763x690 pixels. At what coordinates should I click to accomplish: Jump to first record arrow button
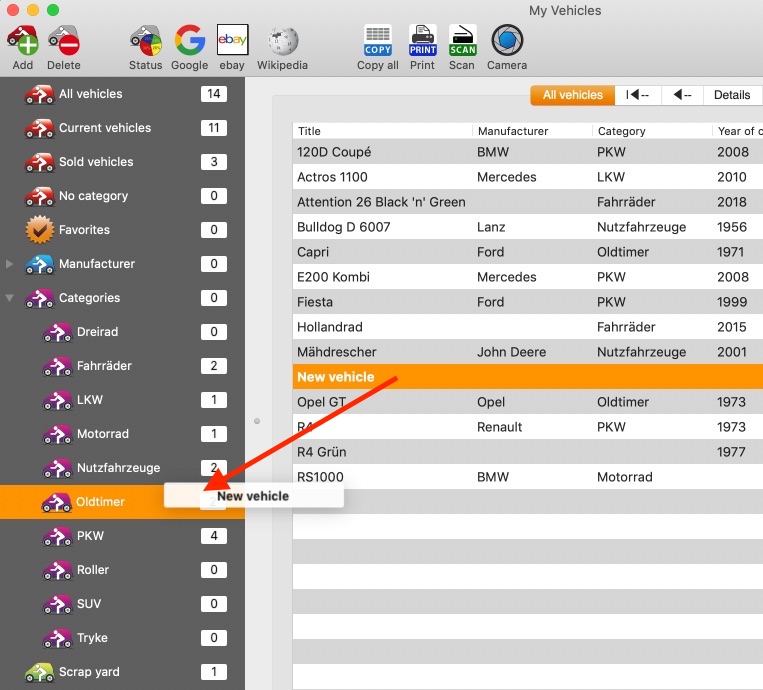click(638, 95)
